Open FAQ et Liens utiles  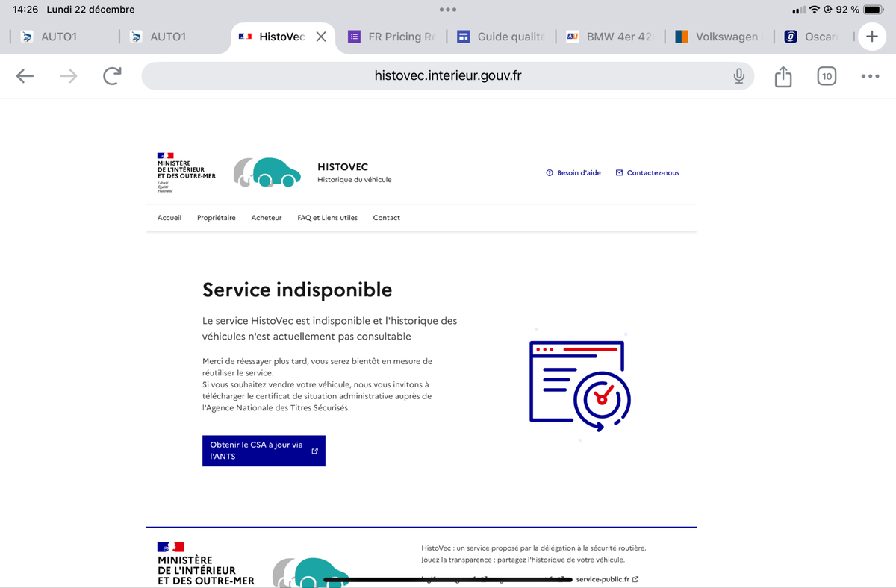point(327,218)
